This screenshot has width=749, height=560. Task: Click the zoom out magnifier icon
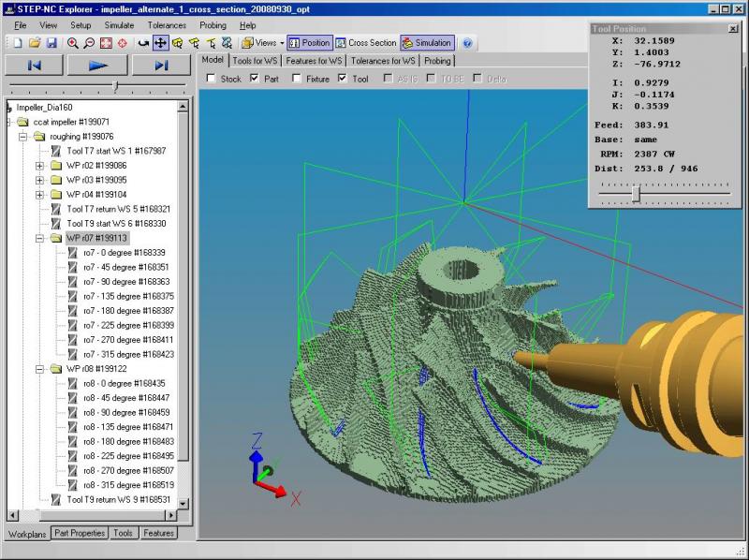tap(89, 43)
